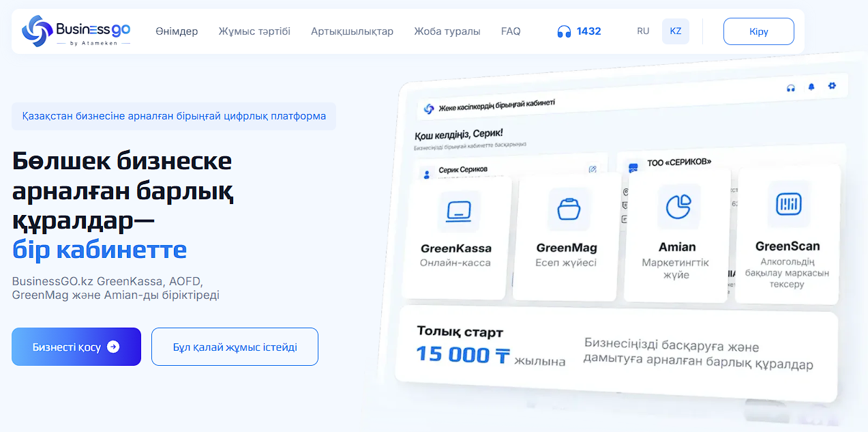Click the headset icon in cabinet preview
The height and width of the screenshot is (432, 868).
pos(791,88)
